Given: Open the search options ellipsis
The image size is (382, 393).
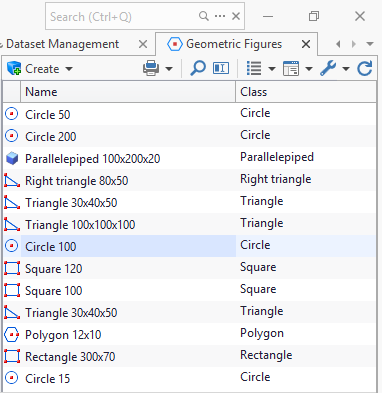Looking at the screenshot, I should click(220, 16).
